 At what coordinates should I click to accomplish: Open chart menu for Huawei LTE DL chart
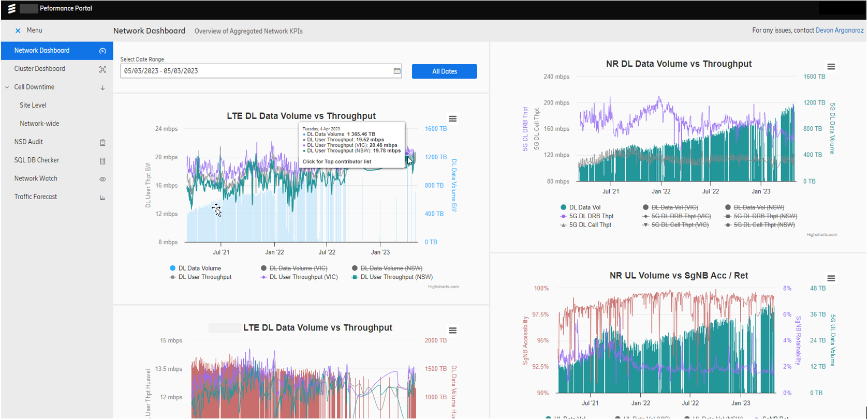tap(452, 331)
